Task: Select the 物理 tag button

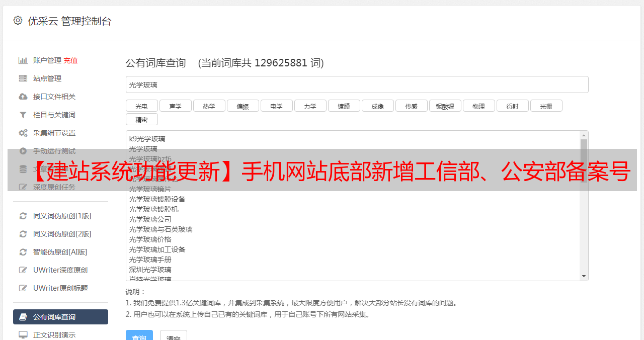Action: 479,106
